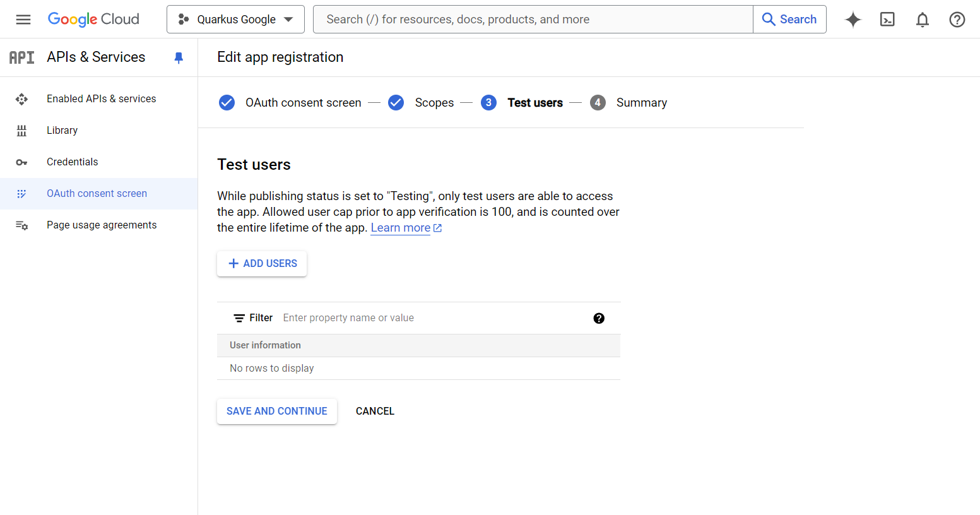
Task: Click the User information column header
Action: click(x=265, y=345)
